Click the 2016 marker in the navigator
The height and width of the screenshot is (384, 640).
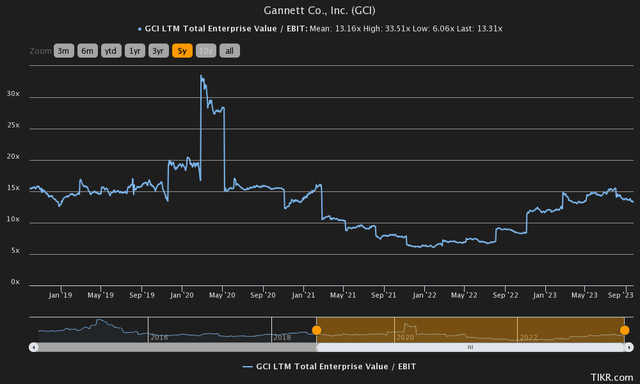point(159,337)
